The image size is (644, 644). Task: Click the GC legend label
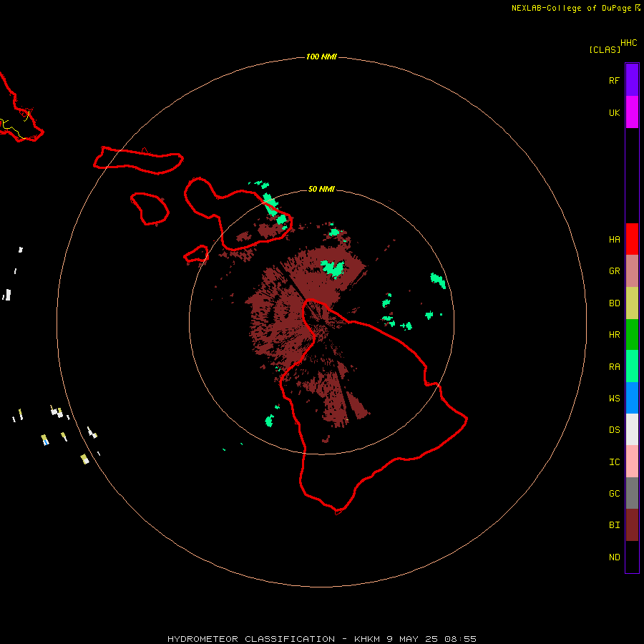[614, 494]
